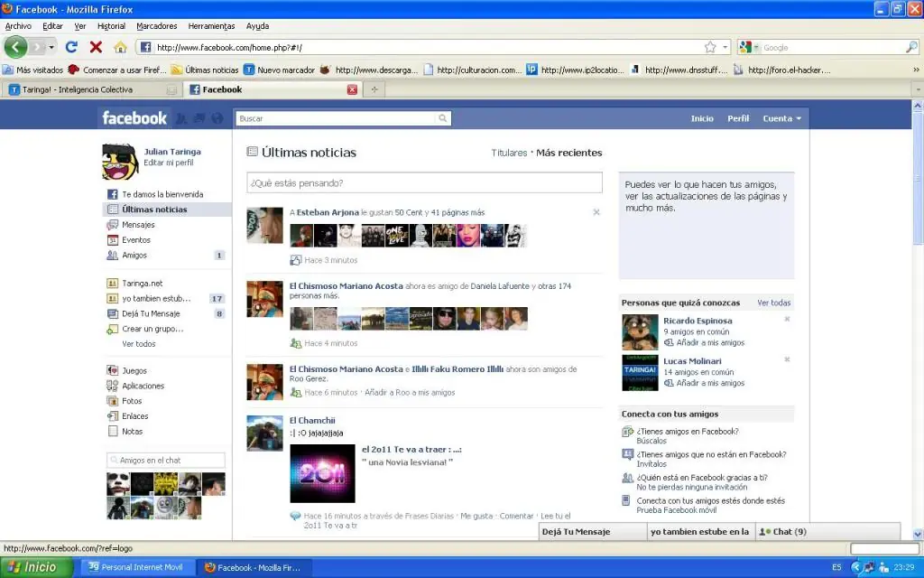Reload the page with the refresh icon
Screen dimensions: 924x578
point(71,47)
